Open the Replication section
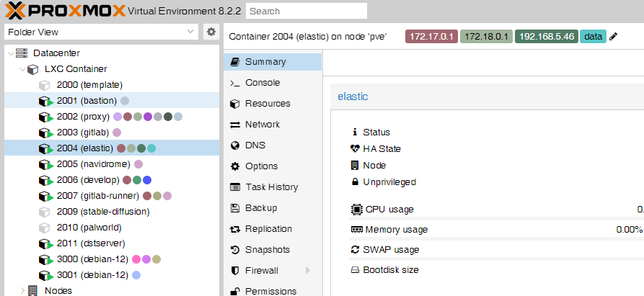 (268, 229)
